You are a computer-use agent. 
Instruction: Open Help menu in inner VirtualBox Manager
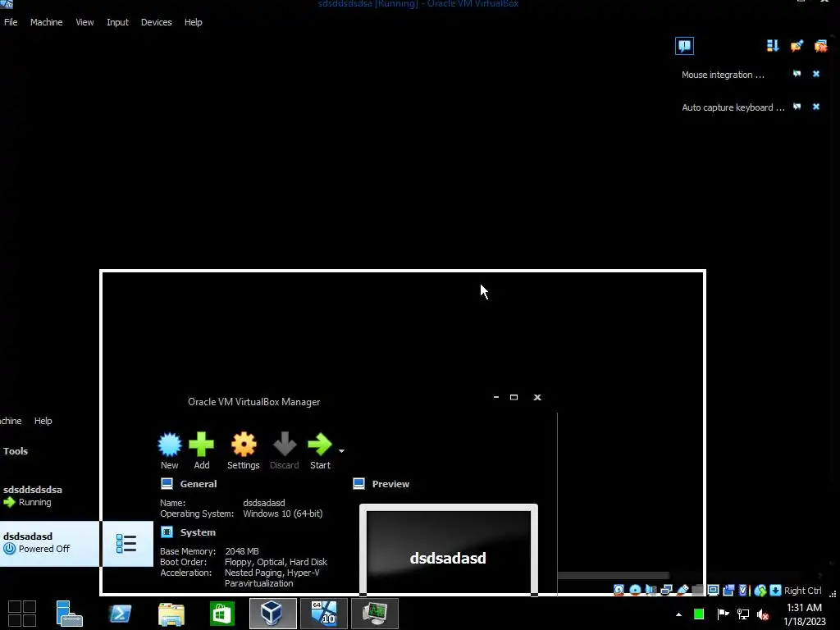click(x=43, y=421)
